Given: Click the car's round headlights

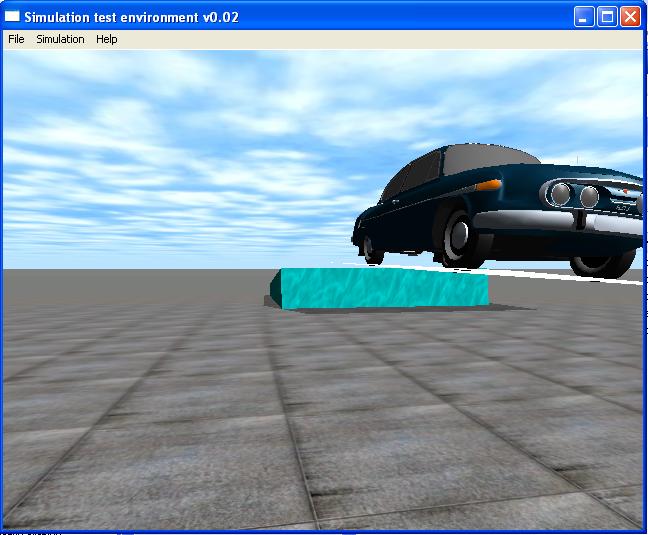Looking at the screenshot, I should coord(576,195).
